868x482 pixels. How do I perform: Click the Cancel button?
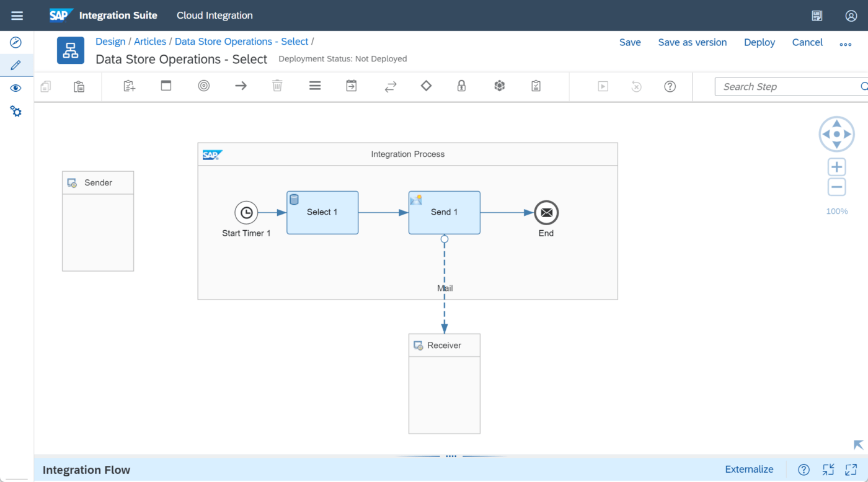point(807,42)
